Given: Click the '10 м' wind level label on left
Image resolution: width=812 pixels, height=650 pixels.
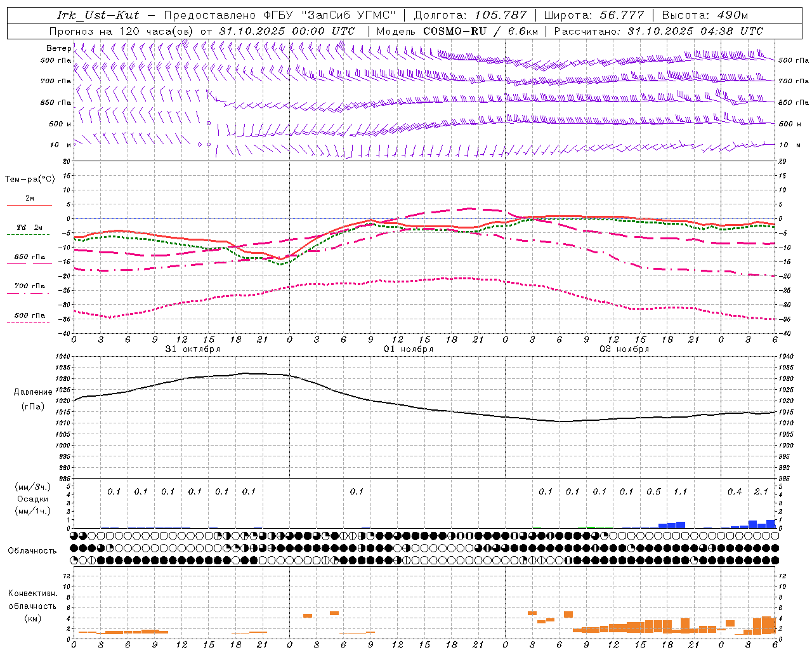Looking at the screenshot, I should point(61,145).
